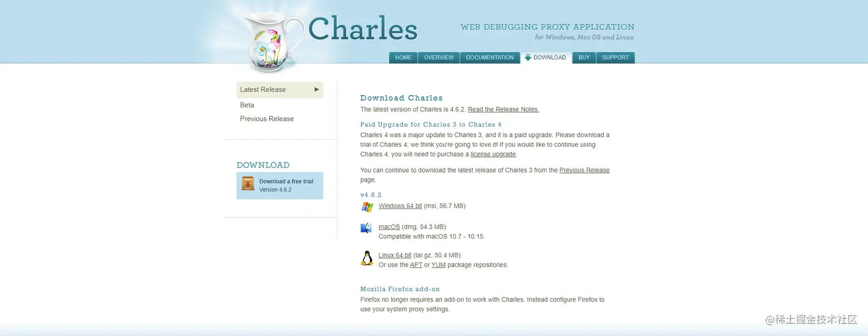
Task: Click the v4.6.2 version heading
Action: [371, 195]
